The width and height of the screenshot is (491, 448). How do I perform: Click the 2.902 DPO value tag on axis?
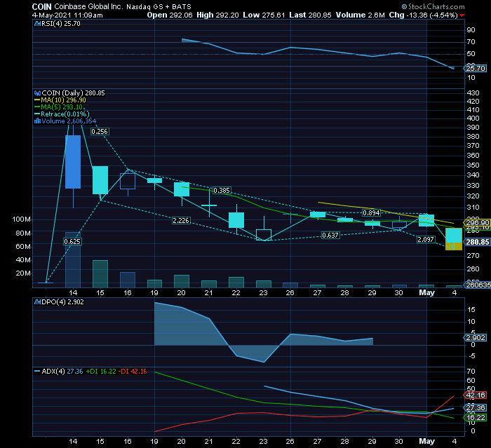476,338
